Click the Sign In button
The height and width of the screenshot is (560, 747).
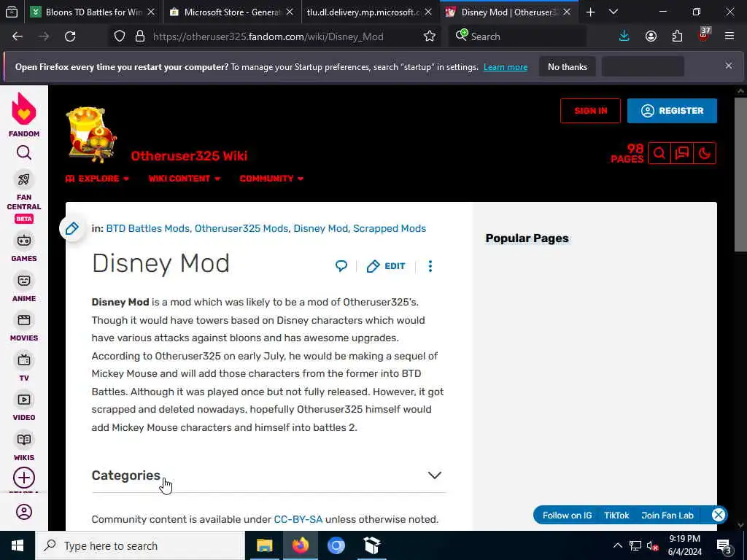(591, 111)
